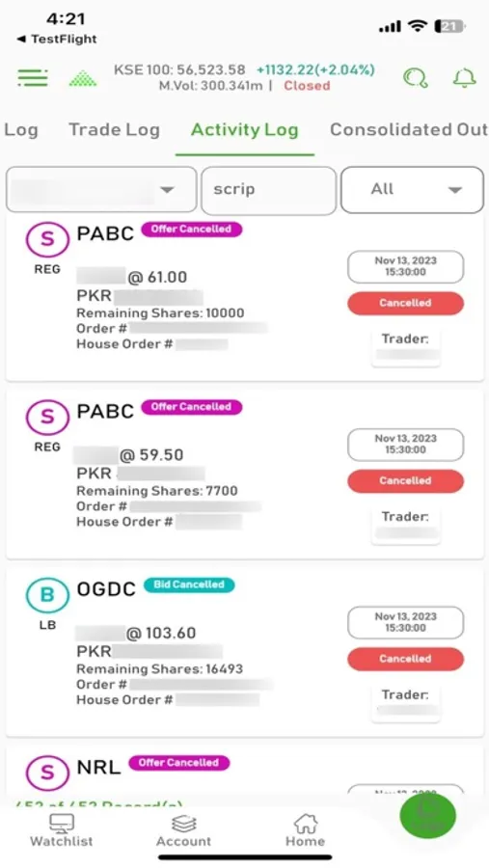Click the scrip search field
This screenshot has width=489, height=868.
tap(268, 190)
